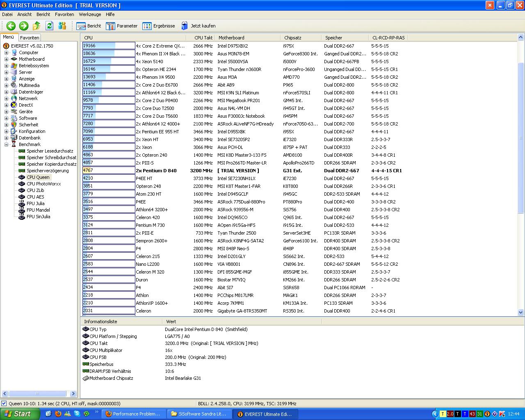Select the DirectX tree icon
Screen dimensions: 525x420
[14, 105]
